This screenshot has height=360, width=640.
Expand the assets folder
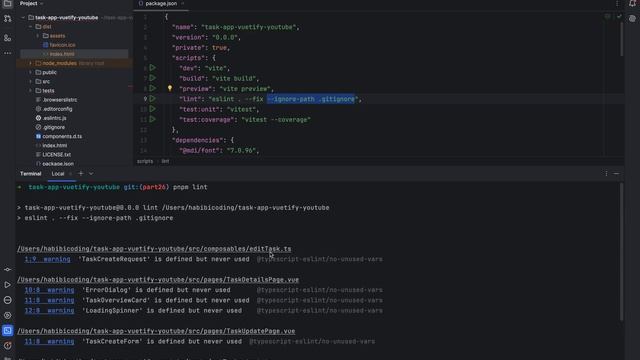point(38,36)
